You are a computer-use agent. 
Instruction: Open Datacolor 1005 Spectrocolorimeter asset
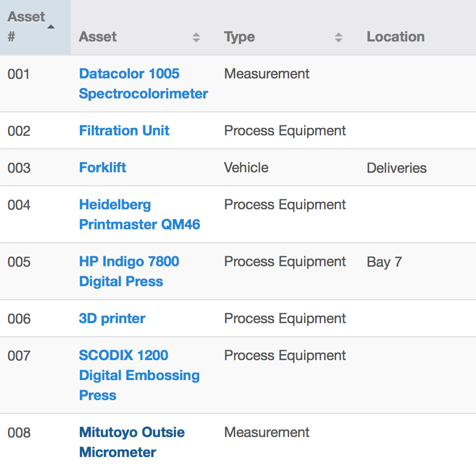[143, 83]
